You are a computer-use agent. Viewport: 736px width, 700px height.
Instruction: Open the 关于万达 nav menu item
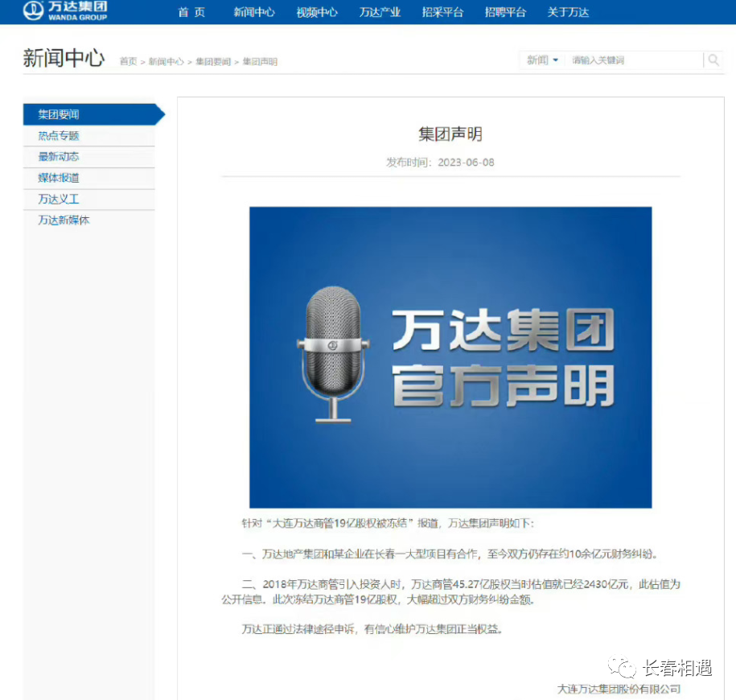click(568, 12)
